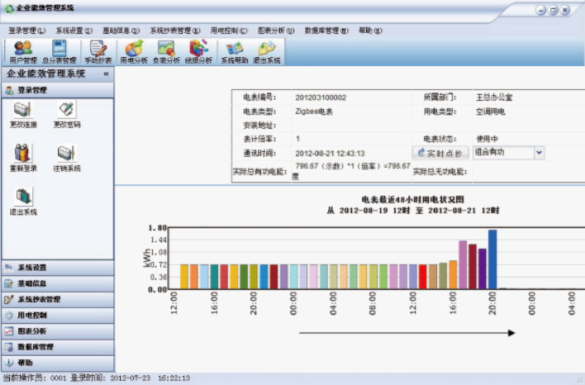Open the 负荷分析 toolbar icon

click(x=166, y=52)
